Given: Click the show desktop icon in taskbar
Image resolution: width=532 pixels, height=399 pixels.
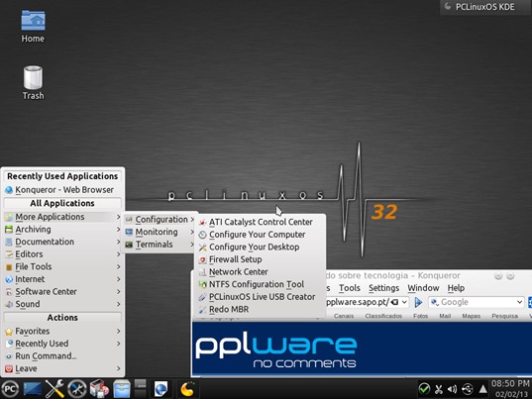Looking at the screenshot, I should [33, 389].
